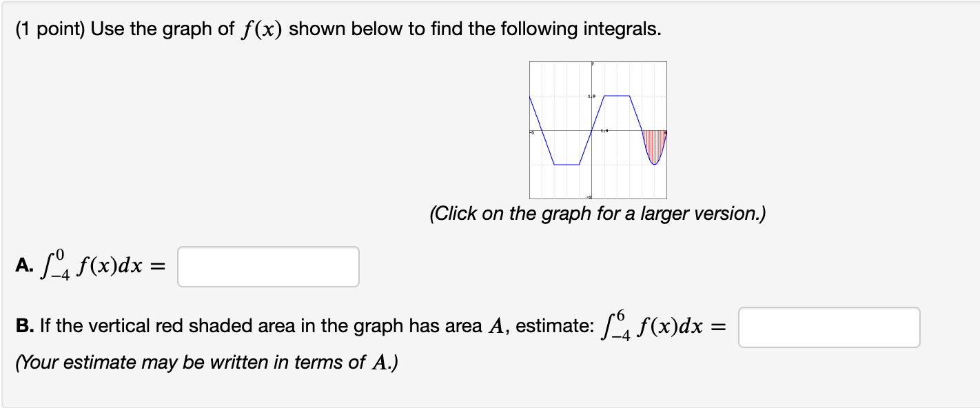Image resolution: width=980 pixels, height=408 pixels.
Task: Click the plateau of the blue curve
Action: pyautogui.click(x=615, y=94)
